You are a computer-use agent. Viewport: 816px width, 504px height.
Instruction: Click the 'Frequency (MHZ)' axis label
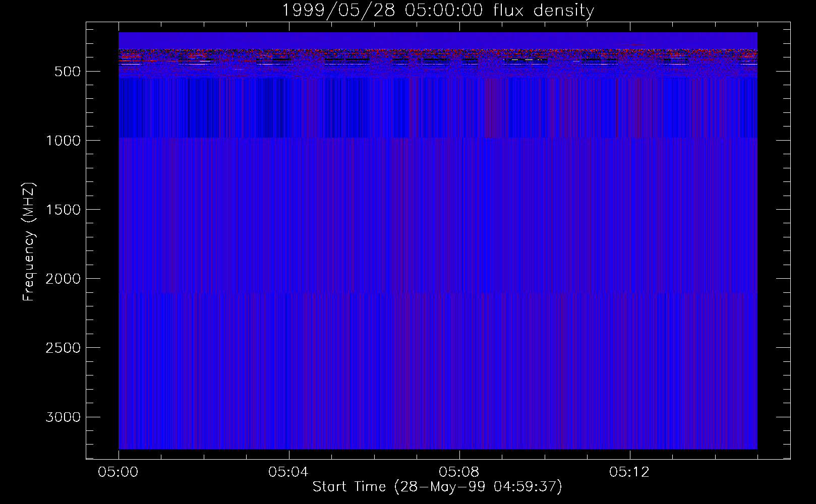[29, 242]
